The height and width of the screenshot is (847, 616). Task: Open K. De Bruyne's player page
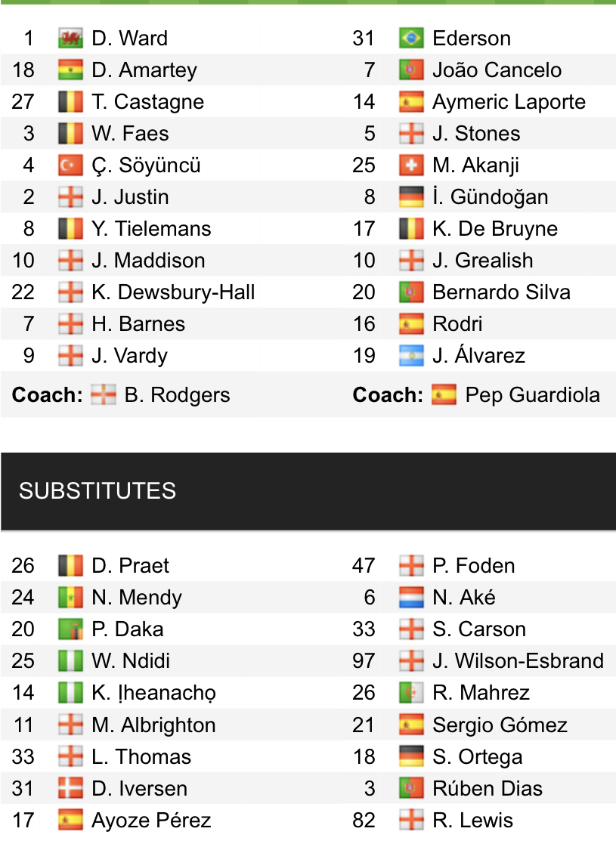(494, 229)
